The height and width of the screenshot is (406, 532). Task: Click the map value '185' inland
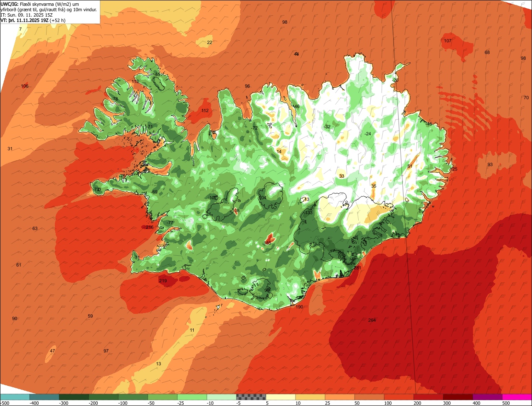coord(268,243)
